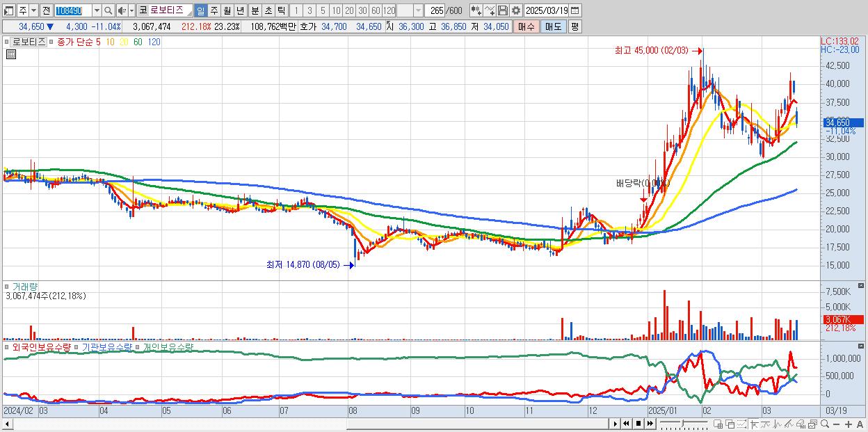This screenshot has height=432, width=868.
Task: Click the rewind replay button
Action: pyautogui.click(x=626, y=424)
